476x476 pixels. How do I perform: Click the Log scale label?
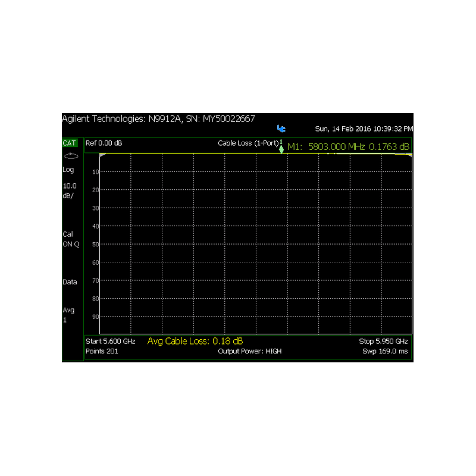point(68,170)
